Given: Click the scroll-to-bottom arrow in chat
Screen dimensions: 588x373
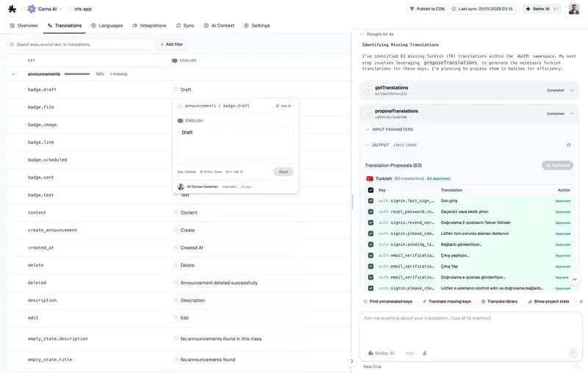Looking at the screenshot, I should [575, 280].
